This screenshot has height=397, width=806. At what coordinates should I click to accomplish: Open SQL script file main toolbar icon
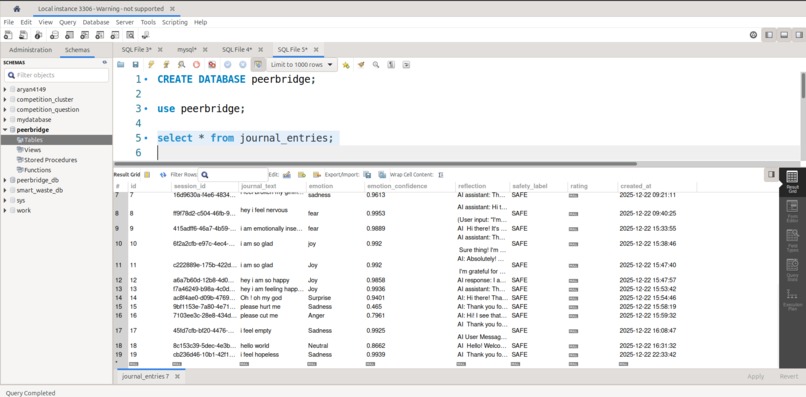tap(23, 35)
